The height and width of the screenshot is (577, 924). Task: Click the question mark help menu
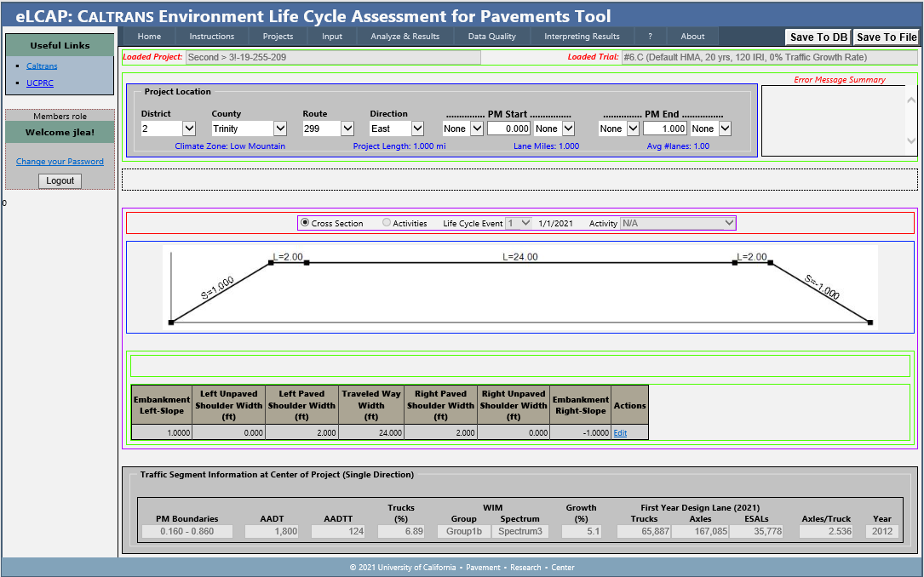[x=650, y=37]
